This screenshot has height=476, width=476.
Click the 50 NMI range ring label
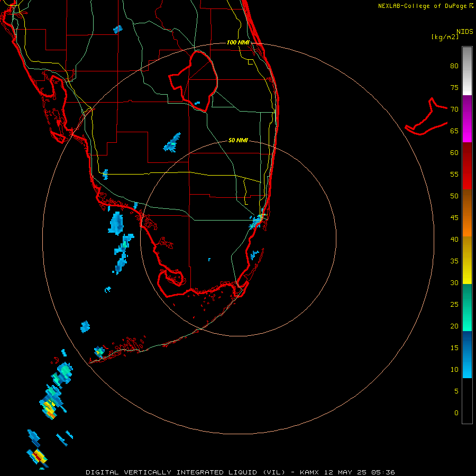[x=238, y=140]
